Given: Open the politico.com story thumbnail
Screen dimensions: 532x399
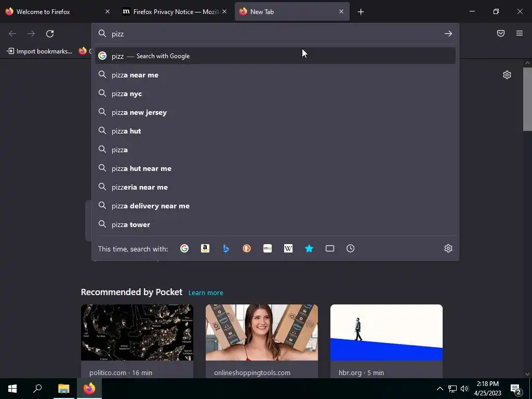Looking at the screenshot, I should (137, 332).
